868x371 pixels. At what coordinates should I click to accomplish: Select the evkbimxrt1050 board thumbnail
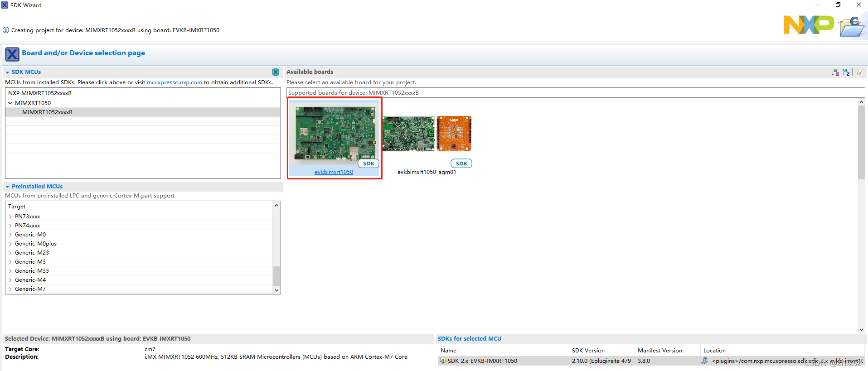[335, 134]
